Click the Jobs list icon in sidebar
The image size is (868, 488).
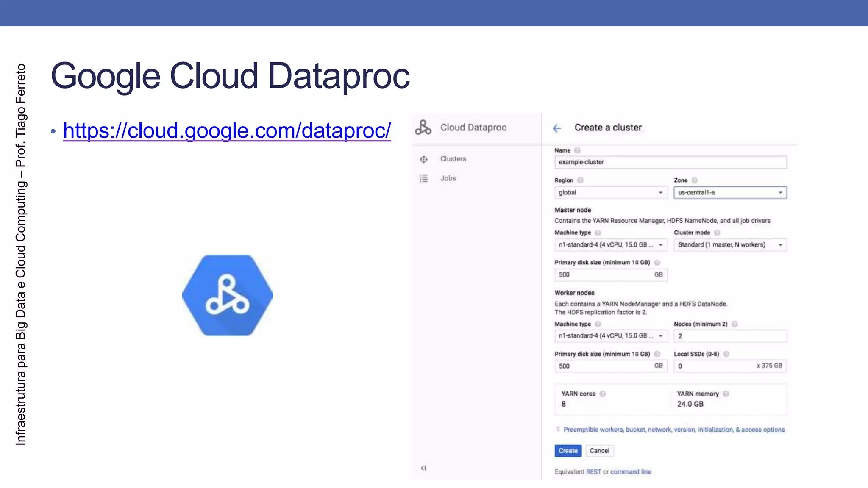(424, 178)
